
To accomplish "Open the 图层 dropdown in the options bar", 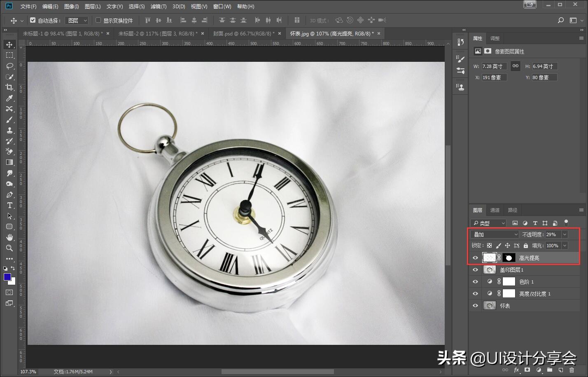I will (x=77, y=20).
